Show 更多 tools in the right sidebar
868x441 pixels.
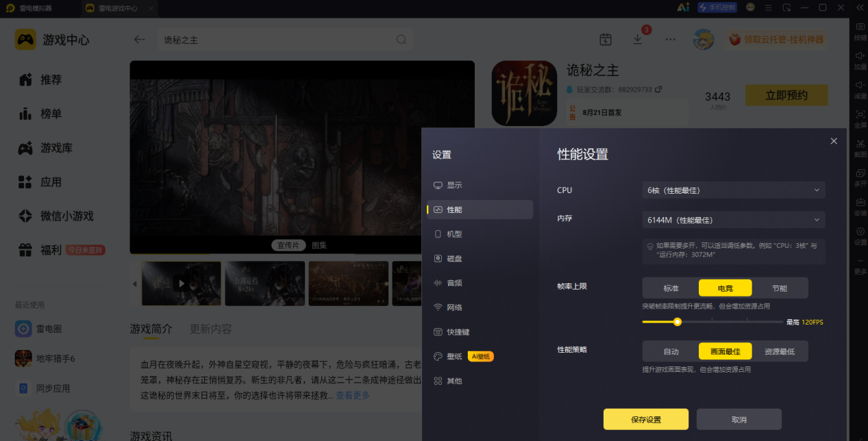coord(860,265)
